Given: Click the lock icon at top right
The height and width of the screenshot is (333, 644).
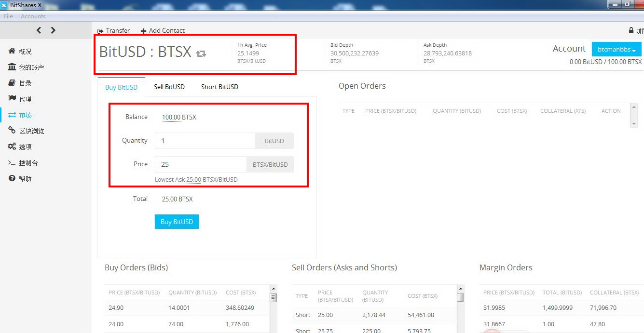Looking at the screenshot, I should [x=631, y=30].
